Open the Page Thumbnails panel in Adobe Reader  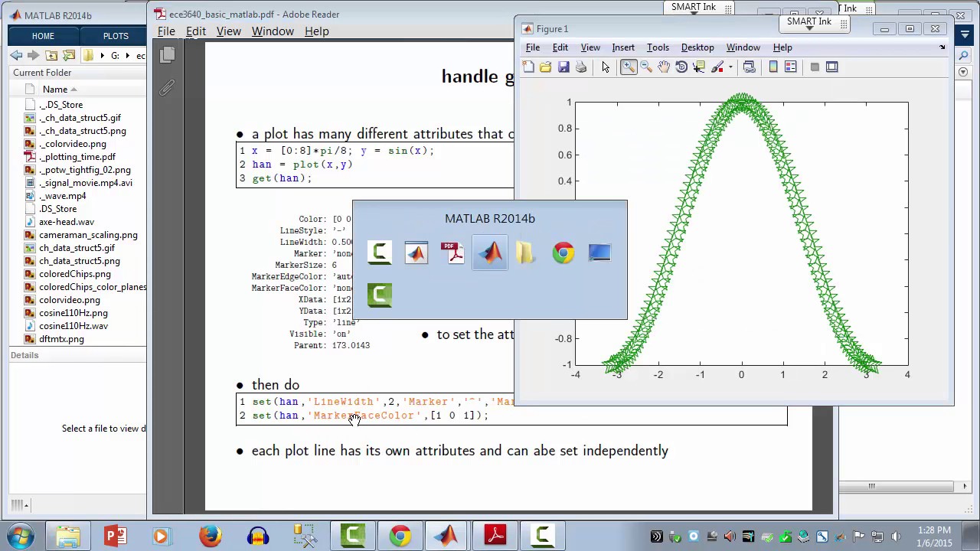[x=168, y=54]
